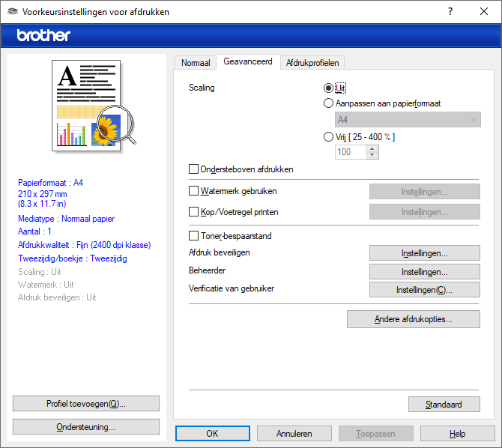Check the 'Kop/Voetregel printen' option
This screenshot has width=502, height=448.
click(195, 212)
